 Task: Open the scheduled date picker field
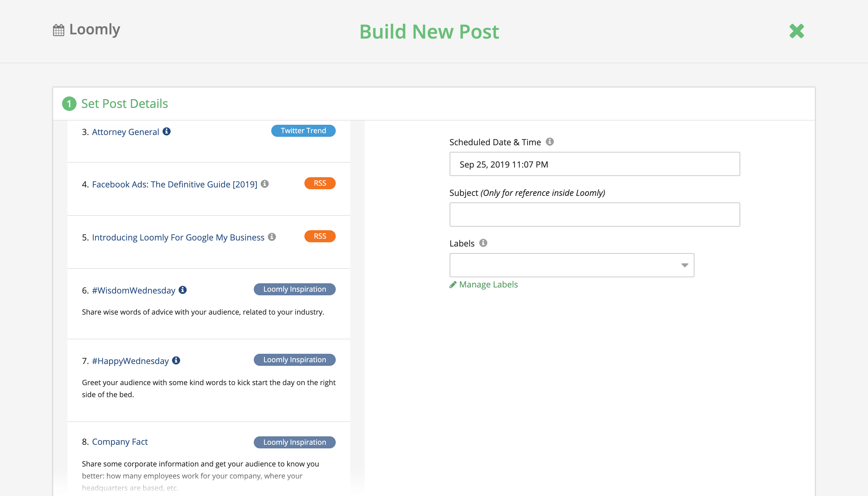(x=594, y=164)
